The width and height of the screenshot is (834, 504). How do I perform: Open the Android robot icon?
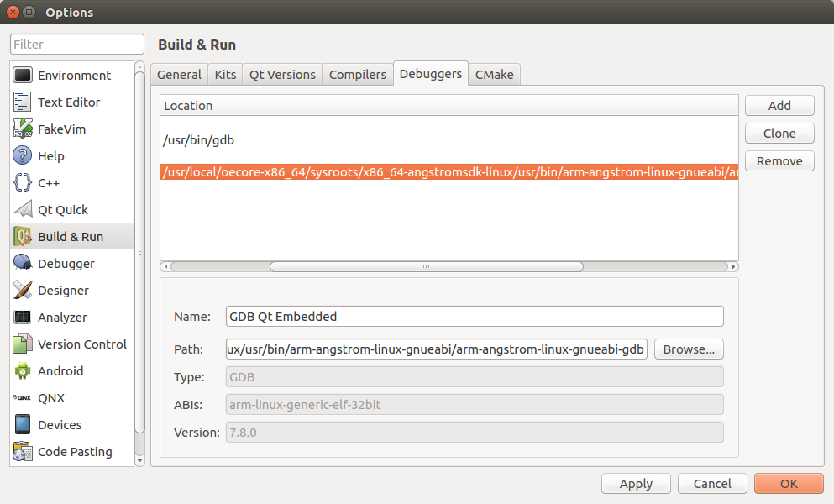pyautogui.click(x=23, y=371)
